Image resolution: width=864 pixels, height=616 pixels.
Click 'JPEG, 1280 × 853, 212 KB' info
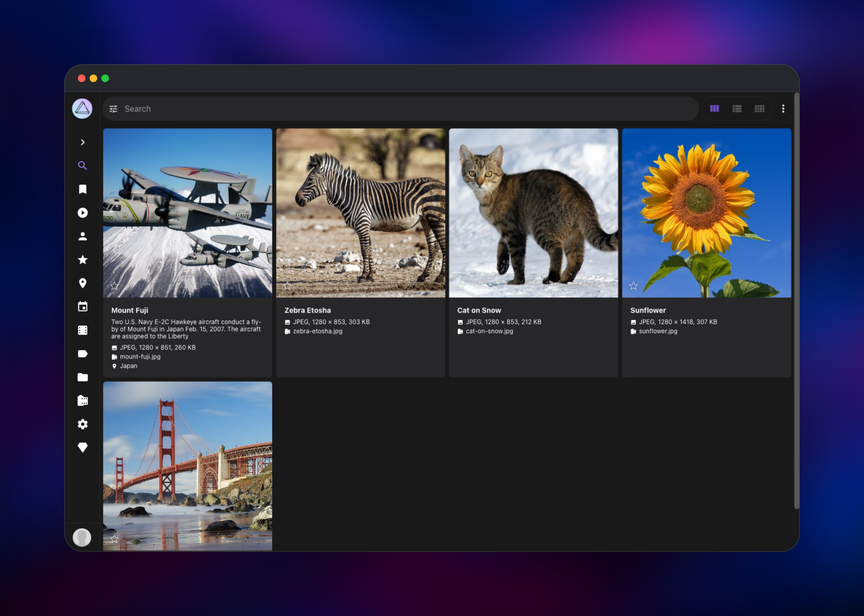click(504, 322)
